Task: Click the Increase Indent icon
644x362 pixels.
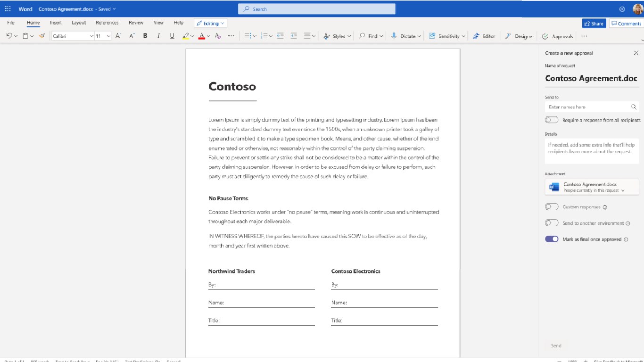Action: 294,36
